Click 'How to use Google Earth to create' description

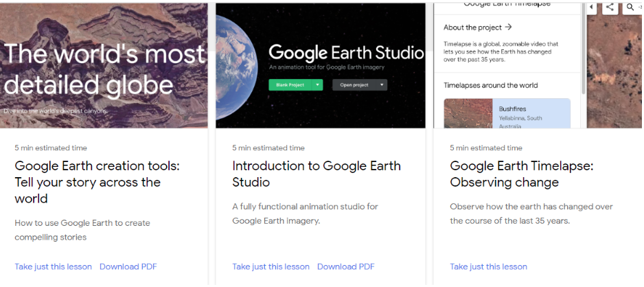click(82, 230)
